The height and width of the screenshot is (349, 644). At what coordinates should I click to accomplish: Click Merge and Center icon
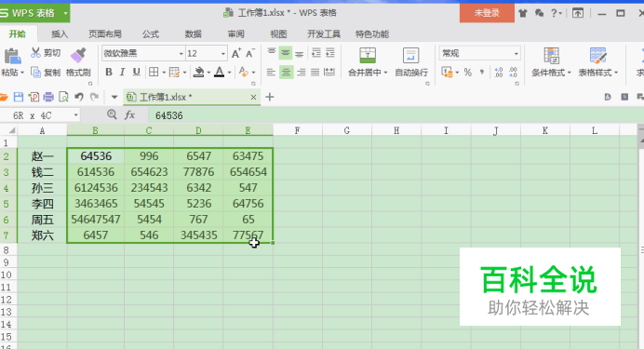368,56
